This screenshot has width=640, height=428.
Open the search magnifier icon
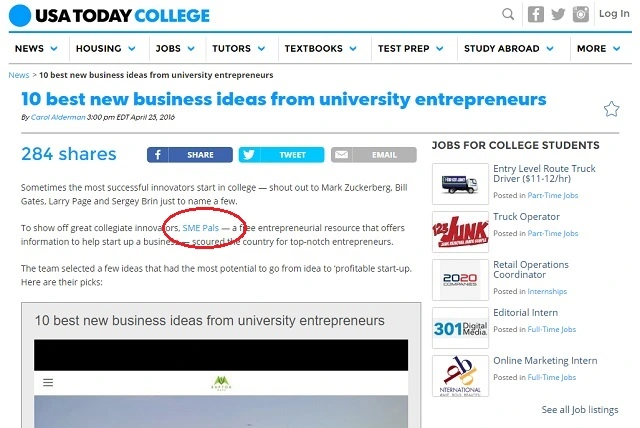tap(509, 14)
